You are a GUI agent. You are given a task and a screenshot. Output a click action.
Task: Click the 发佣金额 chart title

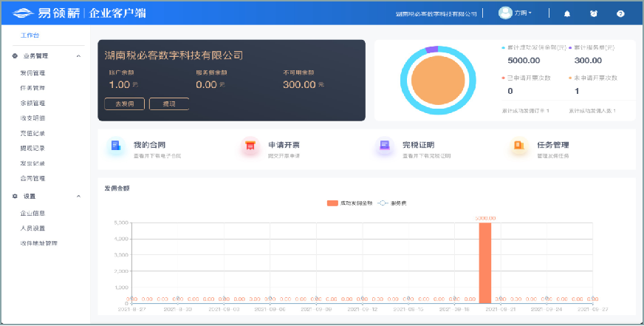117,189
